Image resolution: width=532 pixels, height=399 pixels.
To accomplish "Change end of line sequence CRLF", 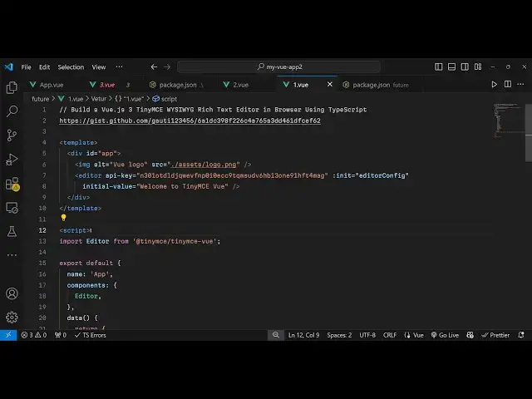I will click(x=390, y=335).
